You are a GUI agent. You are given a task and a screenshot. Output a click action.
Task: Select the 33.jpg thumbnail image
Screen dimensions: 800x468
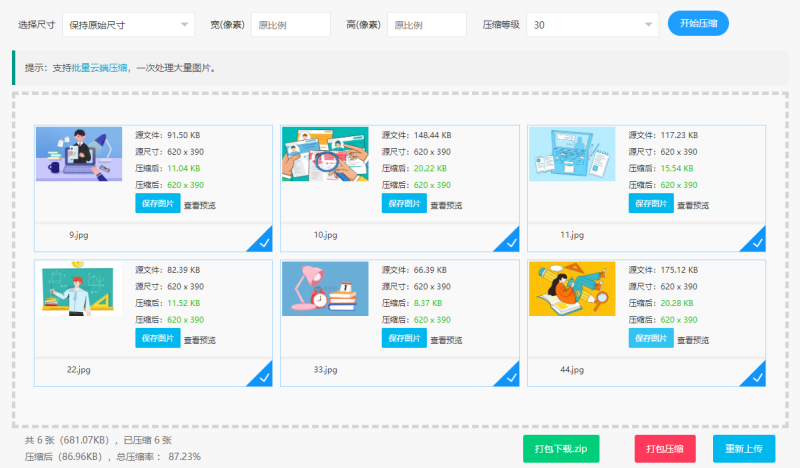point(325,289)
